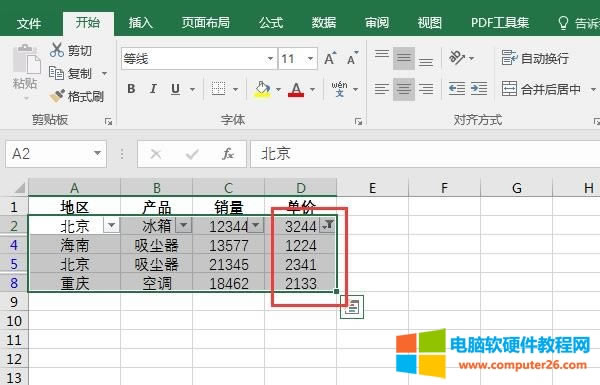Screen dimensions: 600x385
Task: Open the 公式 ribbon tab
Action: 271,23
